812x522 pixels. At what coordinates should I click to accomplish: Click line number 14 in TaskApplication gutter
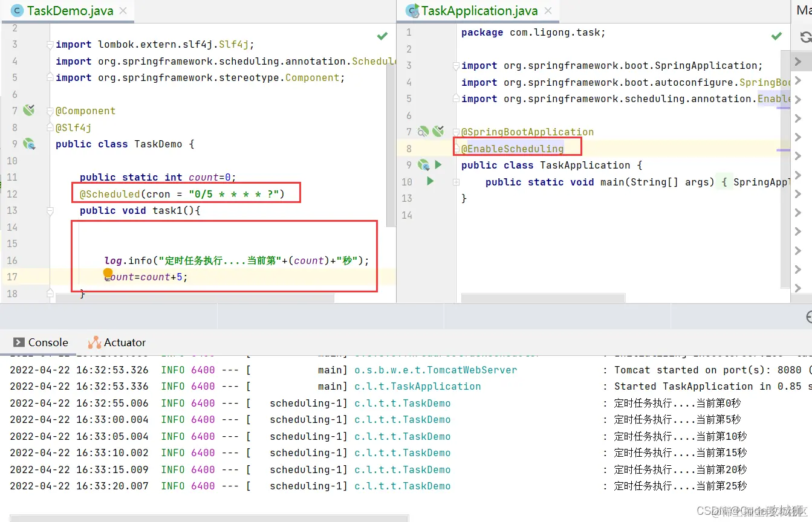pos(407,214)
